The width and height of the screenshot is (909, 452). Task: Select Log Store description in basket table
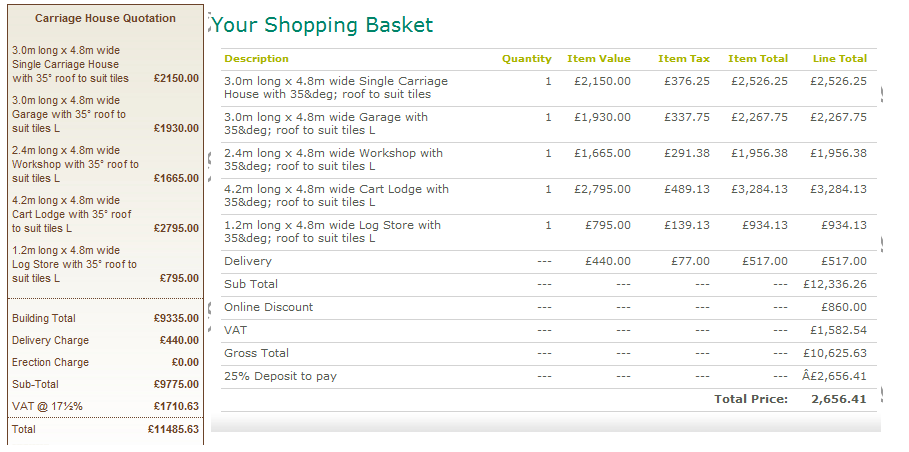(x=332, y=232)
